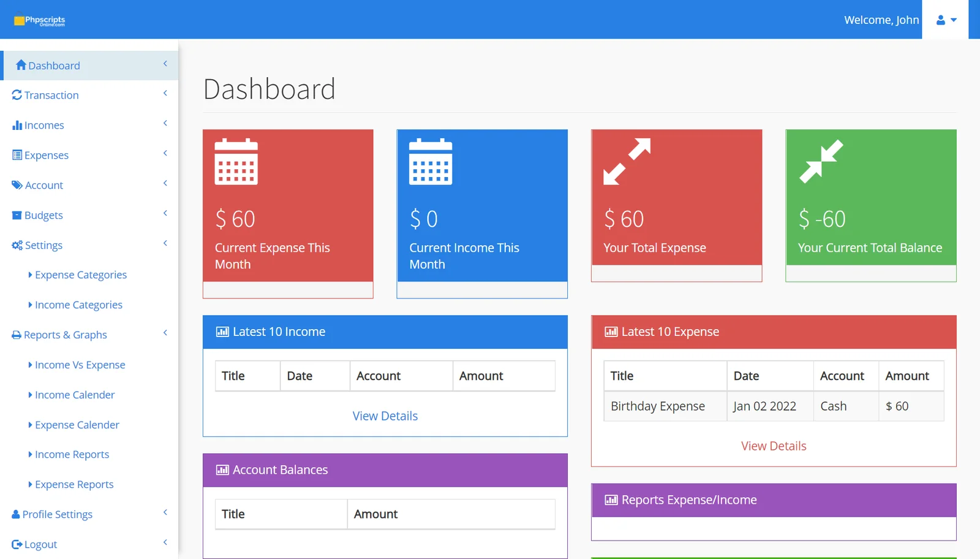
Task: Click View Details under Latest 10 Expense
Action: click(774, 446)
